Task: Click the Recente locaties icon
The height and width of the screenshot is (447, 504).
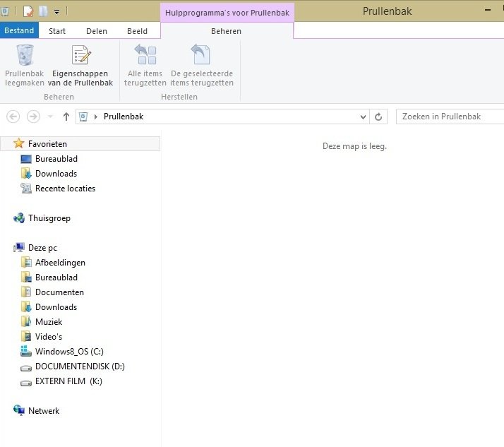Action: coord(26,188)
